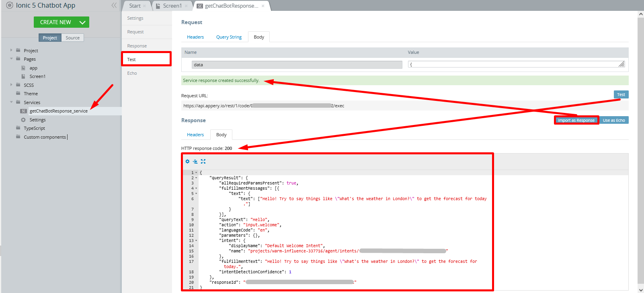Select the Request Headers tab
644x293 pixels.
point(195,37)
